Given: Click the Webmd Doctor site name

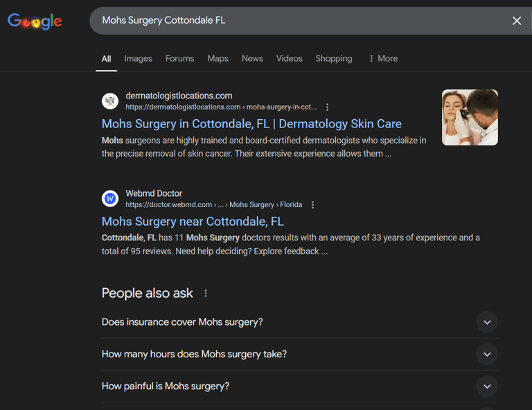Looking at the screenshot, I should pos(154,193).
